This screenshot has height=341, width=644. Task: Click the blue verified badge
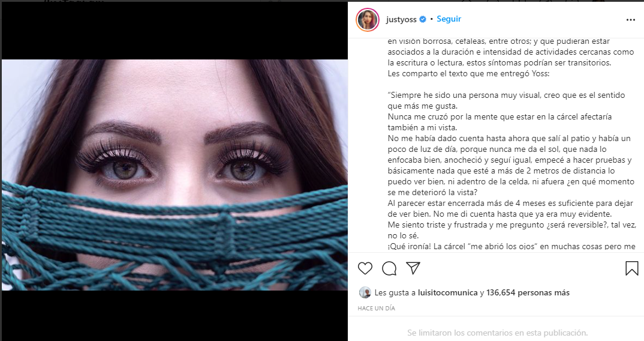423,19
